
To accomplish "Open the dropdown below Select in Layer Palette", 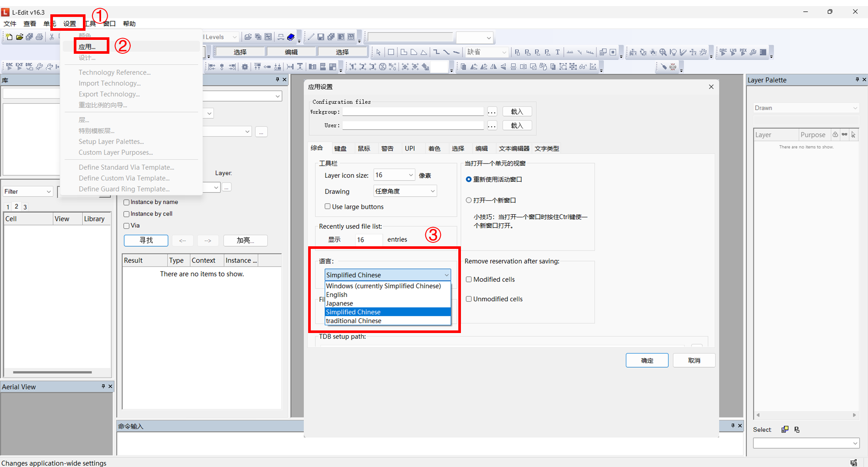I will 806,443.
